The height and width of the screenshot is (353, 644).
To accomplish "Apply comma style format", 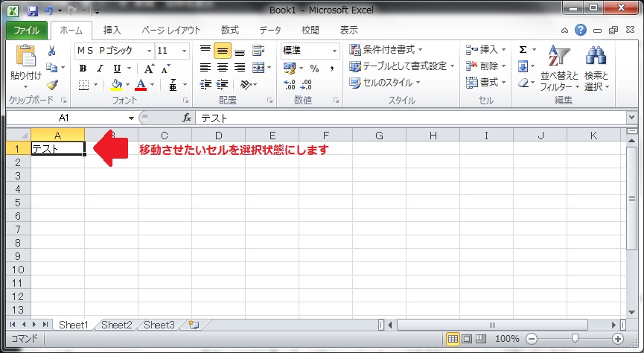I will [332, 69].
